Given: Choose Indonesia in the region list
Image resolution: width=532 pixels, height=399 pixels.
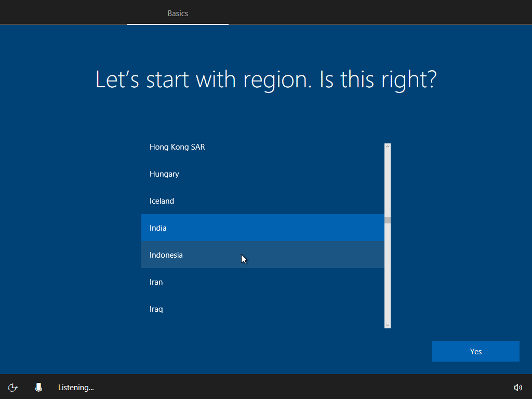Looking at the screenshot, I should (x=262, y=255).
